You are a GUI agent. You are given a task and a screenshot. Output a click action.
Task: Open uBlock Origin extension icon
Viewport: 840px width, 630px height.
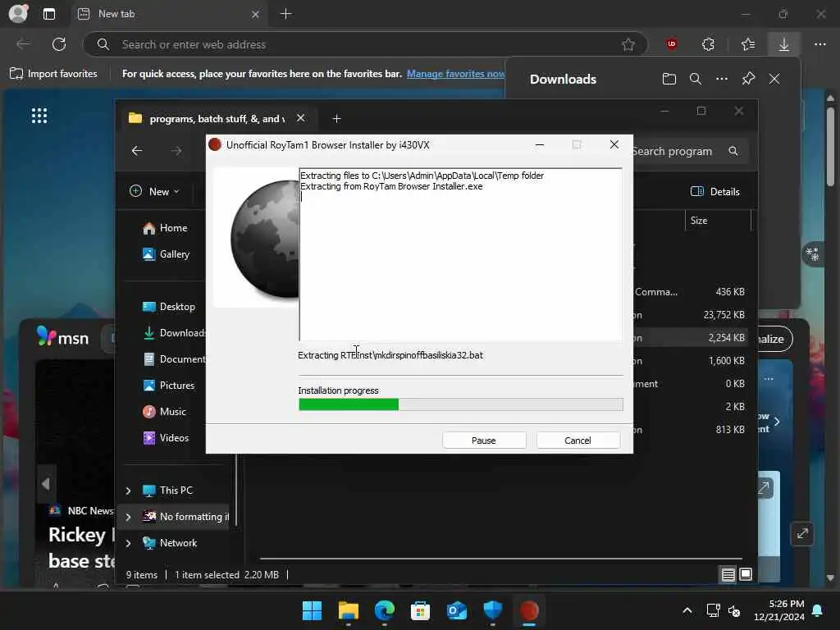(671, 44)
